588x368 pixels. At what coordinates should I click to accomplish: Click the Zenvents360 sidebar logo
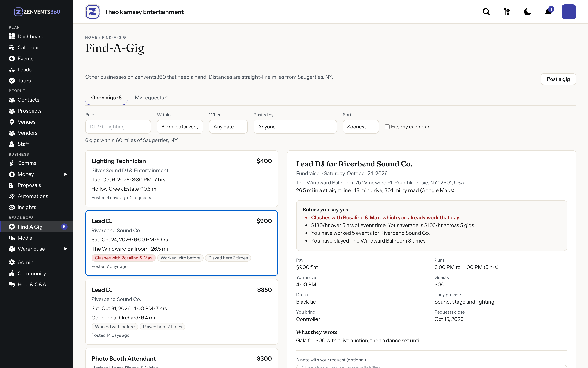[37, 12]
